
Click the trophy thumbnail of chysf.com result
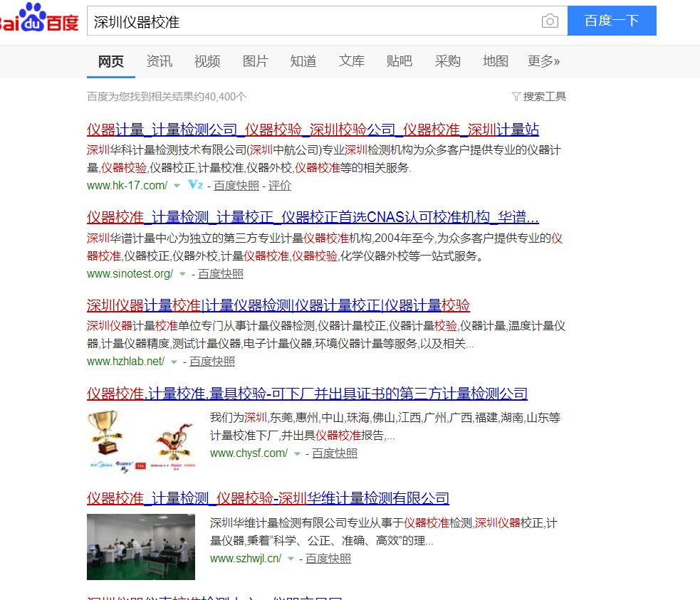pos(141,441)
